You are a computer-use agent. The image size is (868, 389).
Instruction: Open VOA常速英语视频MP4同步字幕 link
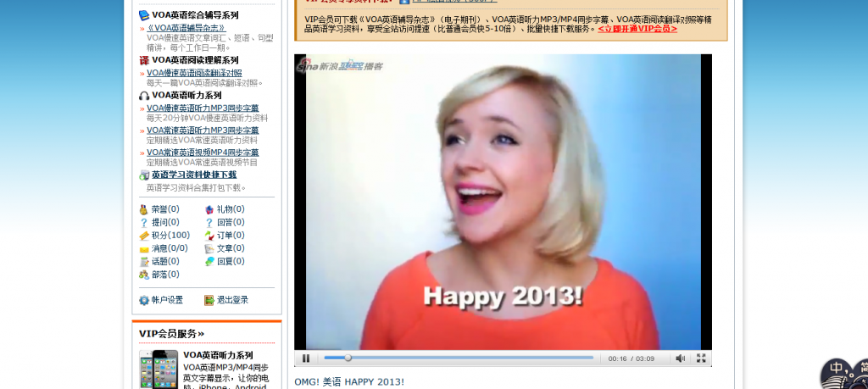(x=203, y=153)
